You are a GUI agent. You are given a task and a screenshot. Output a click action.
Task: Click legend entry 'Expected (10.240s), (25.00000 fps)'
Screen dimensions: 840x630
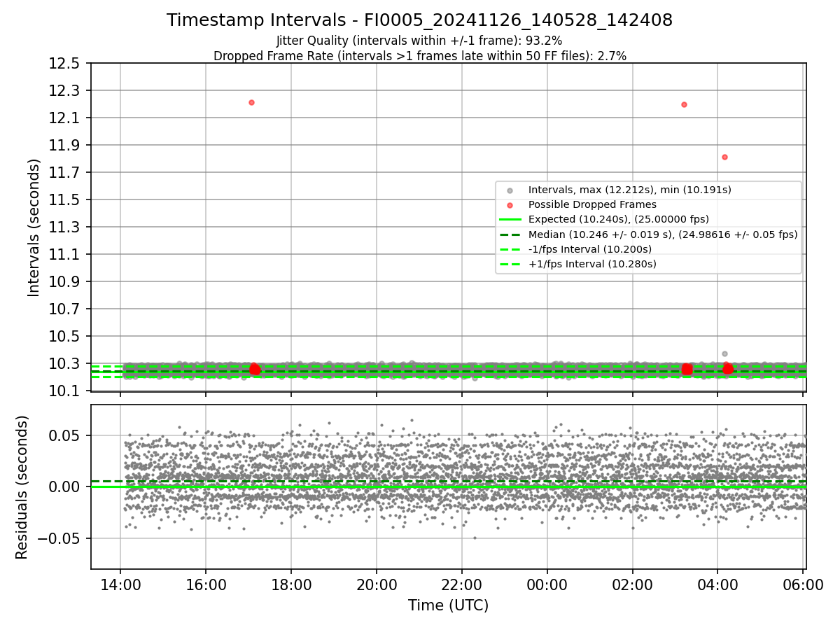618,219
